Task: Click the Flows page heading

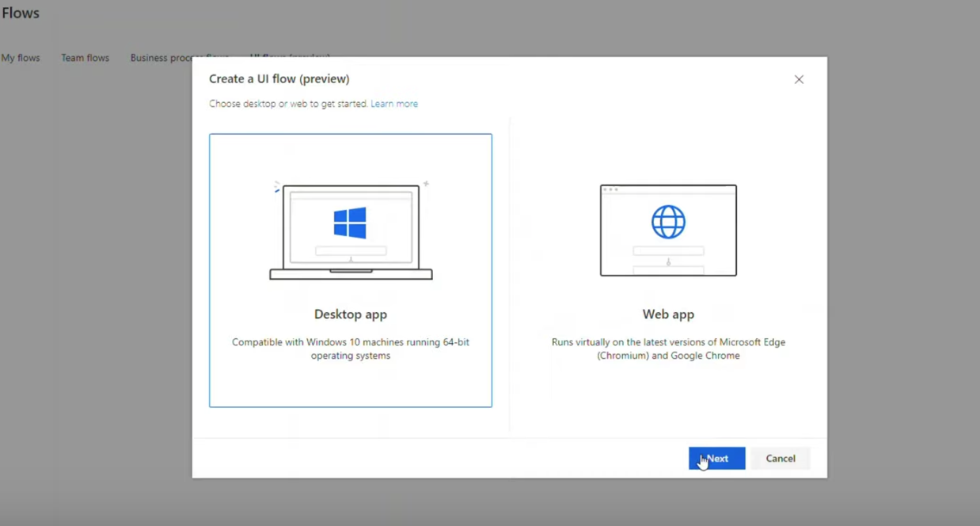Action: [x=21, y=13]
